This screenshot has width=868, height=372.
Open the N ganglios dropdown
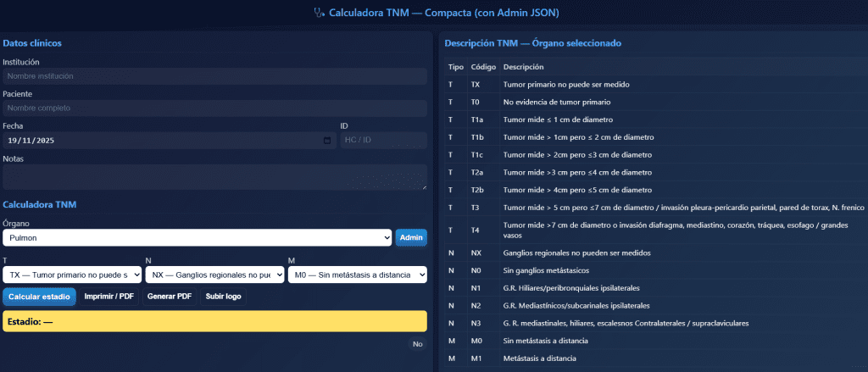coord(214,275)
